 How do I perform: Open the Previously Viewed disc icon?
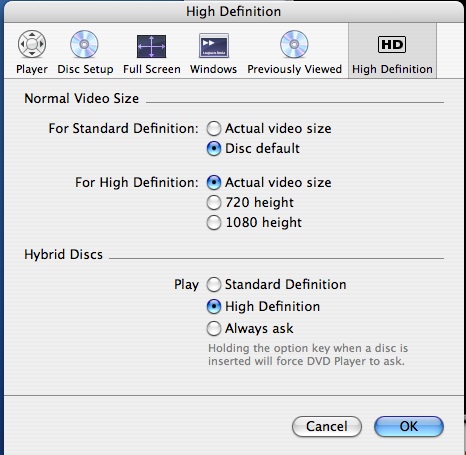294,44
